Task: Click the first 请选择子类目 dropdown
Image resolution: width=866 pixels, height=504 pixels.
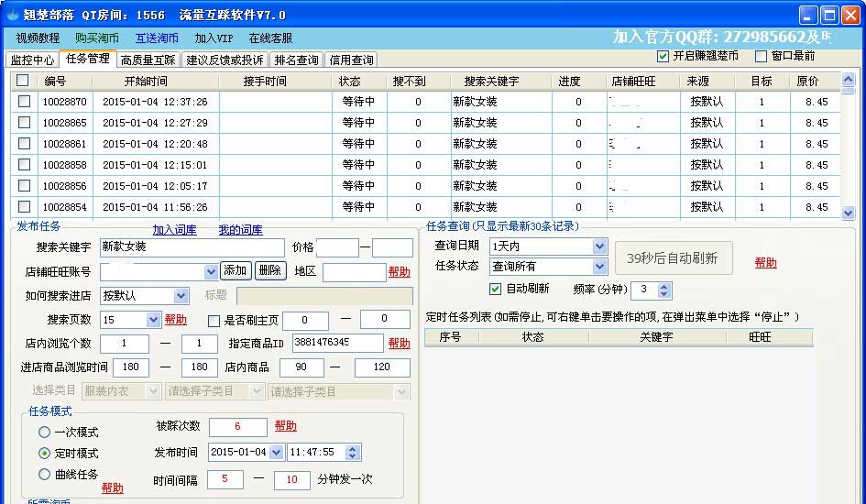Action: [214, 391]
